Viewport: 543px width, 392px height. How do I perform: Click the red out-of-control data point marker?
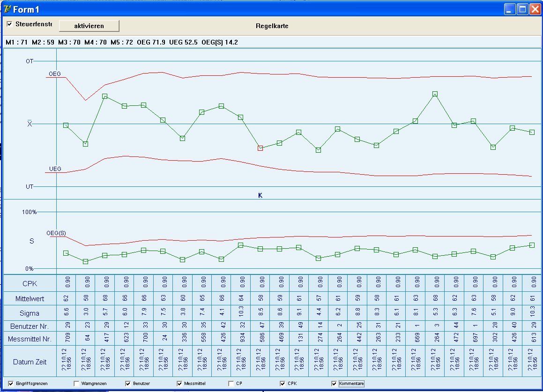coord(260,148)
